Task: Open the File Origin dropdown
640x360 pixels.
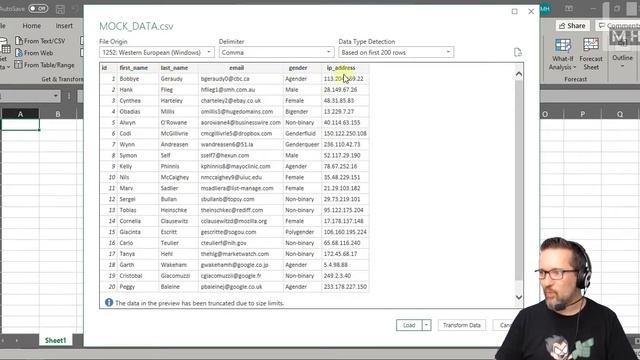Action: pos(157,52)
